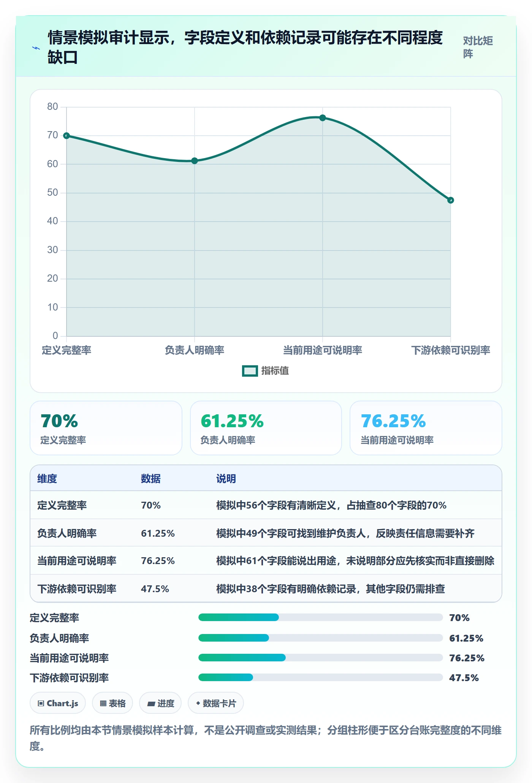Image resolution: width=532 pixels, height=783 pixels.
Task: Select the 70% 定义完整率 stat card
Action: [106, 428]
